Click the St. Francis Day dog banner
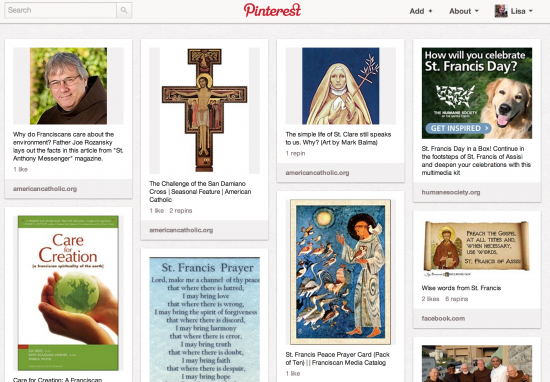 point(477,93)
